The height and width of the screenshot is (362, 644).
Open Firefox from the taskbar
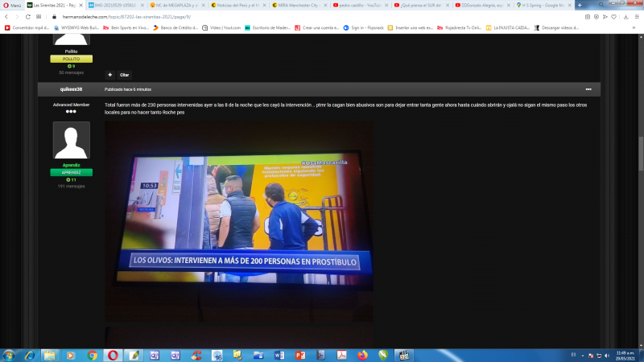coord(361,355)
